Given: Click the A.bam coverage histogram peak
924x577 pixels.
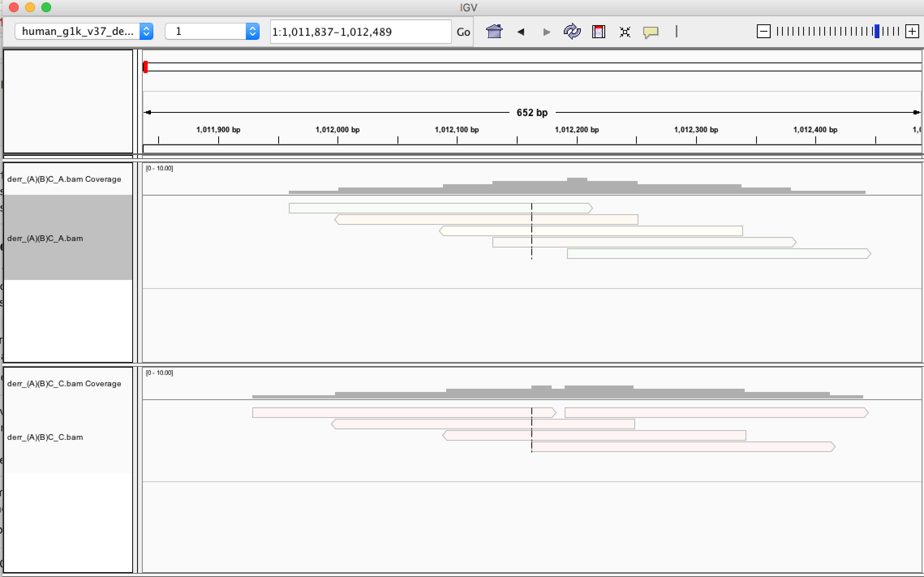Looking at the screenshot, I should [577, 185].
